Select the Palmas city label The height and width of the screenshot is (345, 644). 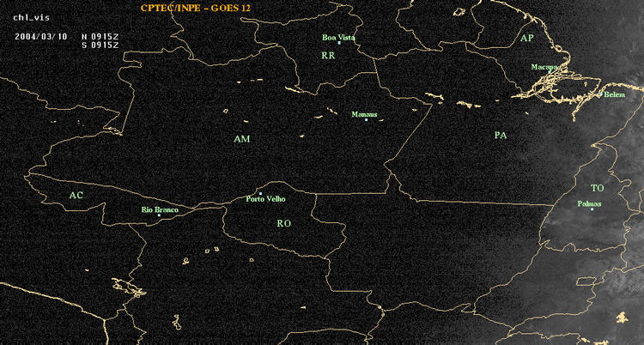(x=589, y=203)
